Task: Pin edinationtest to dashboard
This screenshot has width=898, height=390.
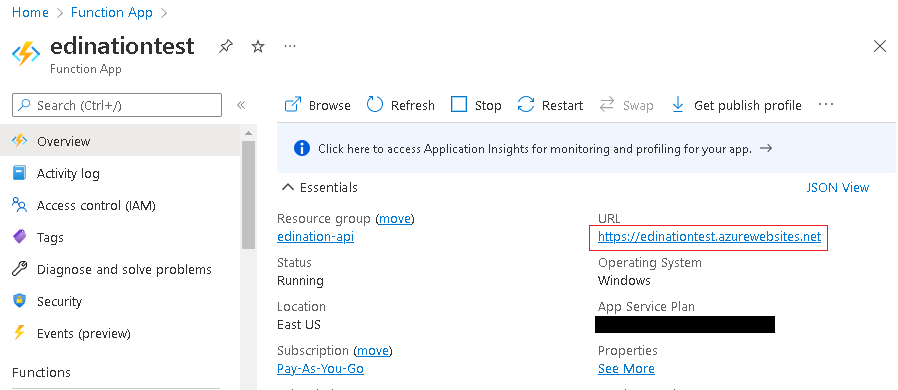Action: click(226, 46)
